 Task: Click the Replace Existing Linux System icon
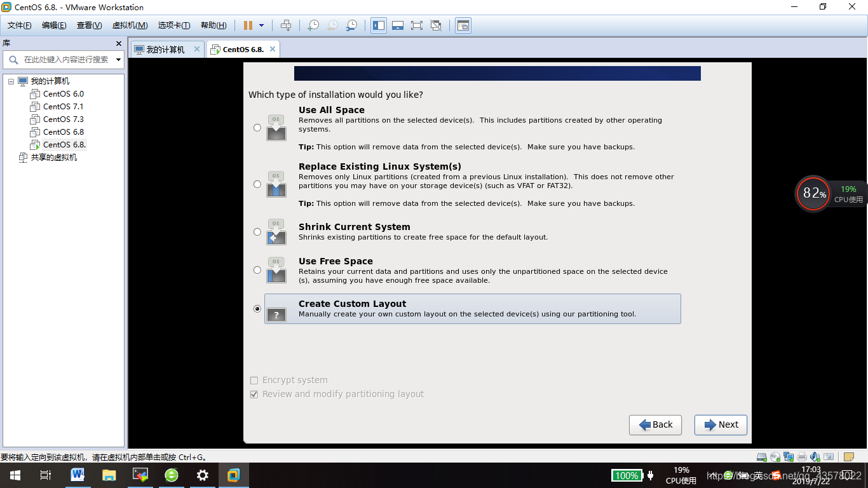[276, 184]
